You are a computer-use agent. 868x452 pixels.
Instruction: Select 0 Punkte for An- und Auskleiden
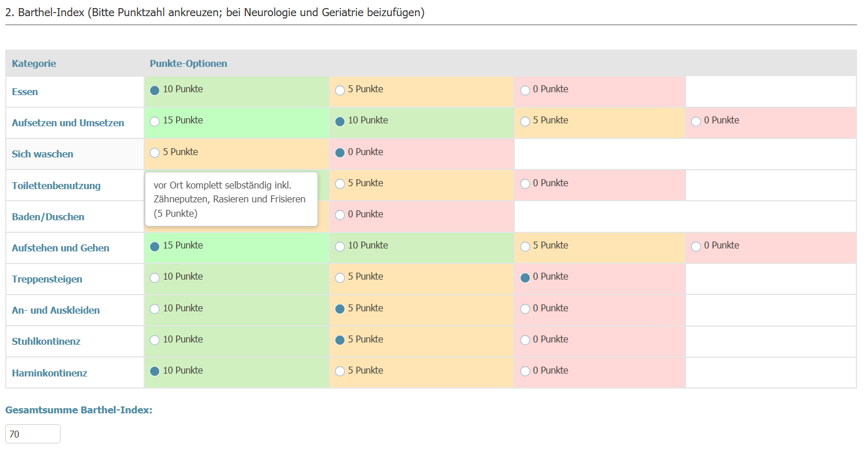point(525,309)
